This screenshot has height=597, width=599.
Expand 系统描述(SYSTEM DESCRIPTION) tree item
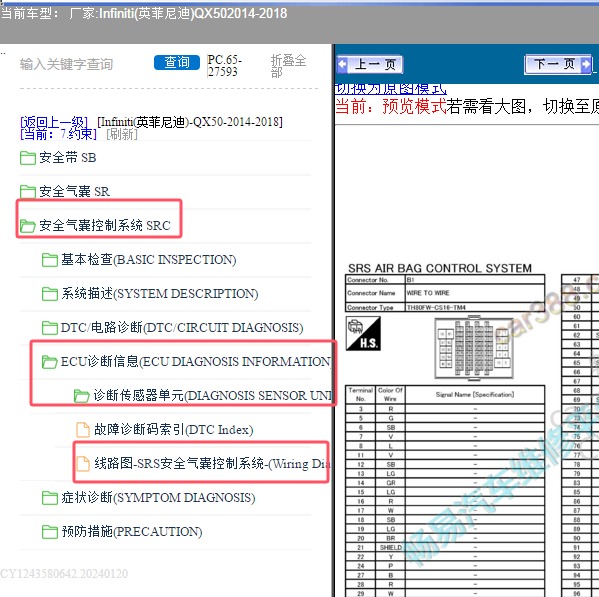(160, 294)
